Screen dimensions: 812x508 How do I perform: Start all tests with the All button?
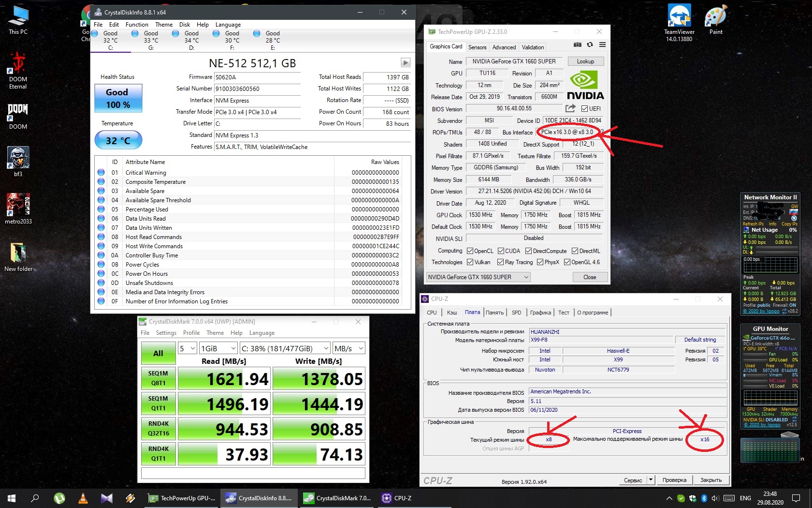158,353
